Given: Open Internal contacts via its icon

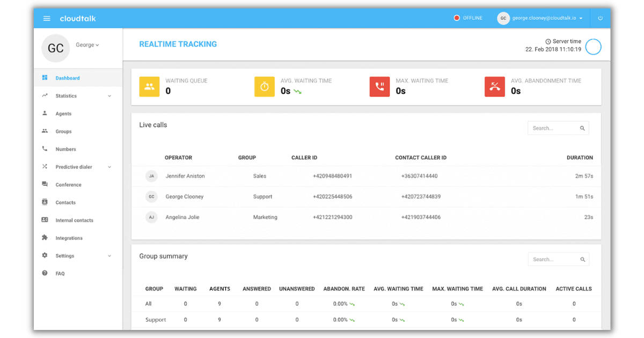Looking at the screenshot, I should coord(45,220).
